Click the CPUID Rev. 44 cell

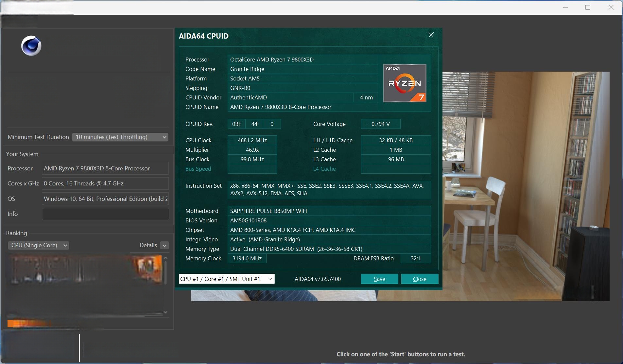pyautogui.click(x=254, y=124)
